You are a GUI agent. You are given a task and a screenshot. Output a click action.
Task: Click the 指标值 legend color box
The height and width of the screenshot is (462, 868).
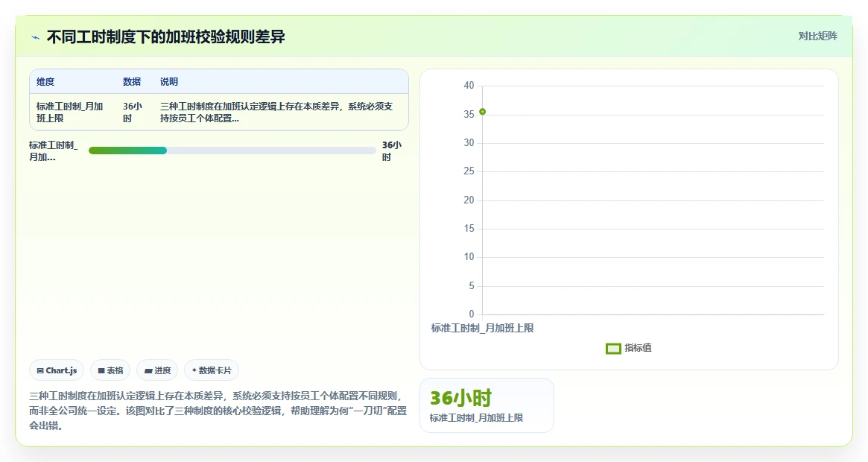(613, 349)
